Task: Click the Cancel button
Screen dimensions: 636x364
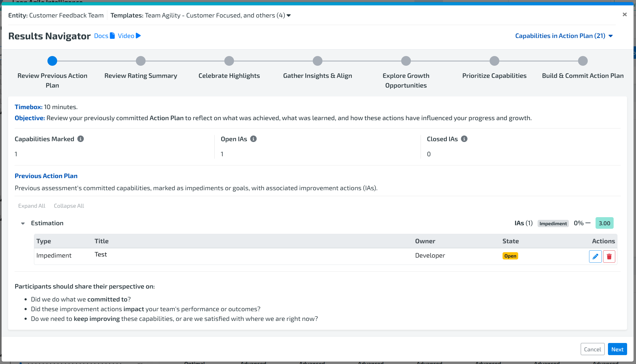Action: [x=592, y=349]
